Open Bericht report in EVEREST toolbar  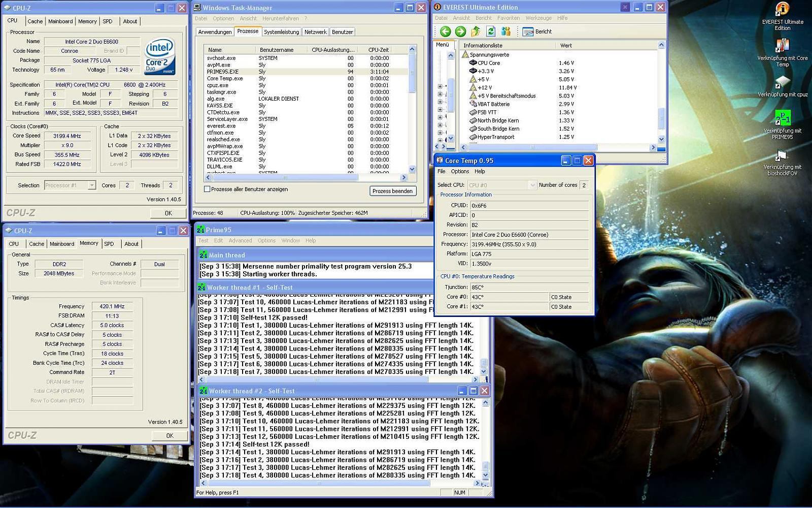coord(537,31)
